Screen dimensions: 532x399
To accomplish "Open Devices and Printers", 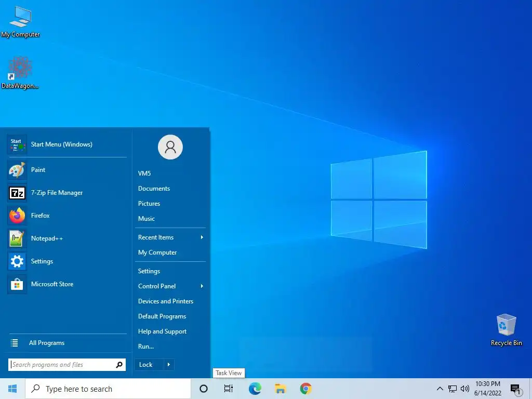I will [x=166, y=301].
